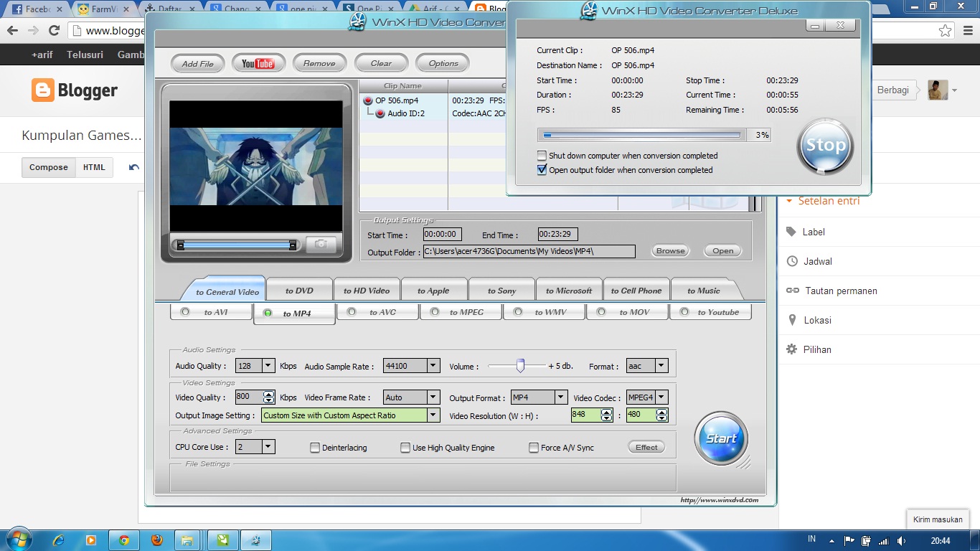Click the Forward arrow in Chrome

(x=33, y=31)
